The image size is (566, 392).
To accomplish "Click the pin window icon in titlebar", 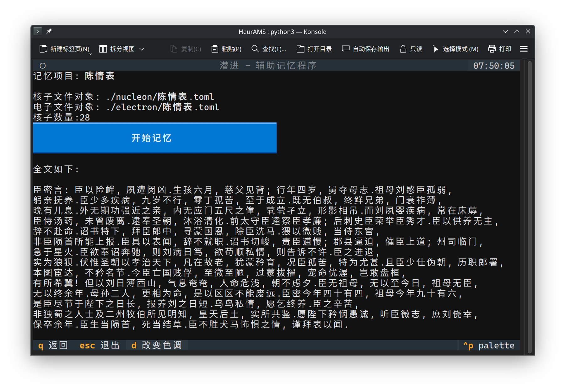I will pyautogui.click(x=49, y=31).
